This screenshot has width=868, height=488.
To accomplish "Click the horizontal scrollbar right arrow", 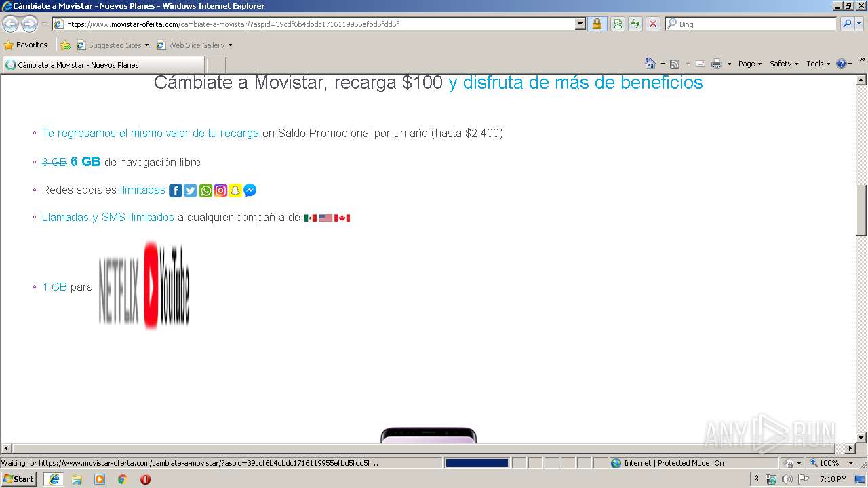I will point(850,449).
